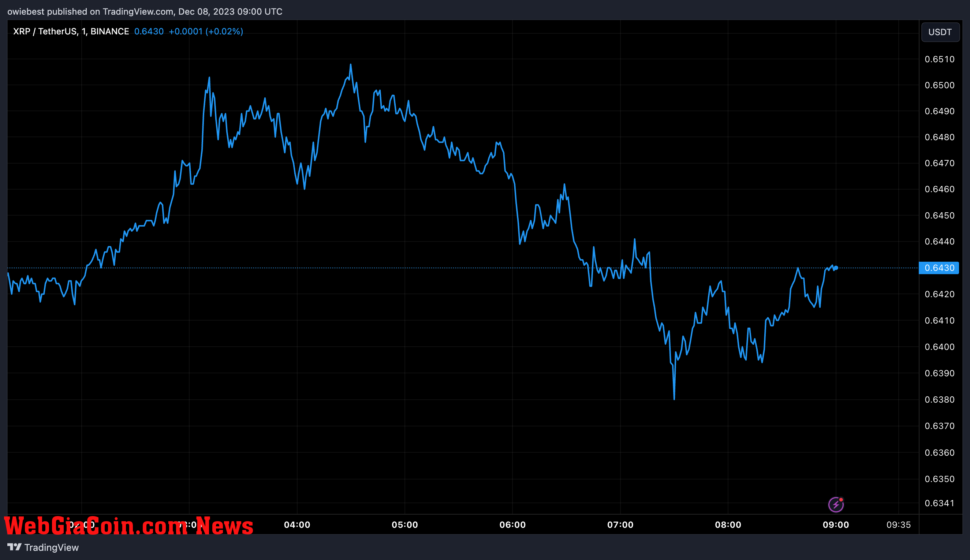Image resolution: width=970 pixels, height=560 pixels.
Task: Click the highlighted 0.6430 price label
Action: coord(939,268)
